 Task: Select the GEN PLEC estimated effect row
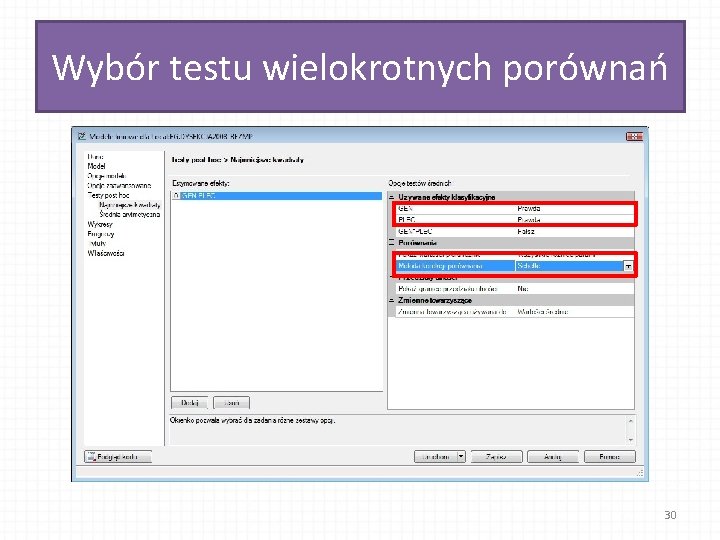277,196
